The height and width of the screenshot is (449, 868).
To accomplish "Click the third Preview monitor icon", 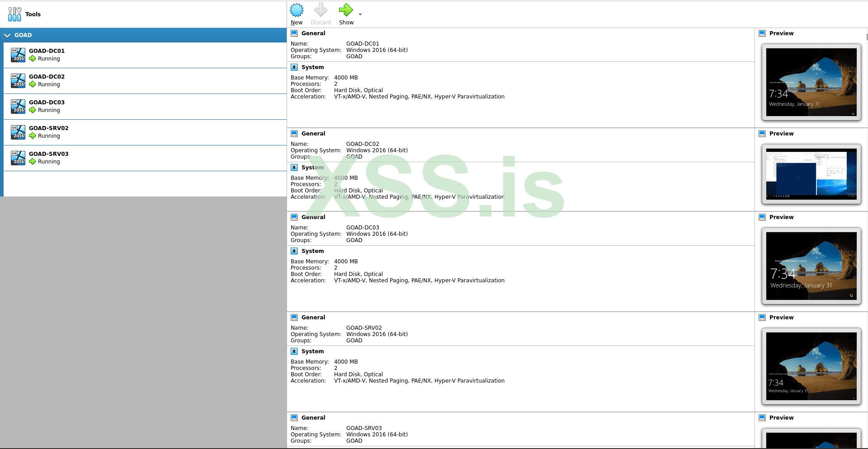I will tap(762, 217).
